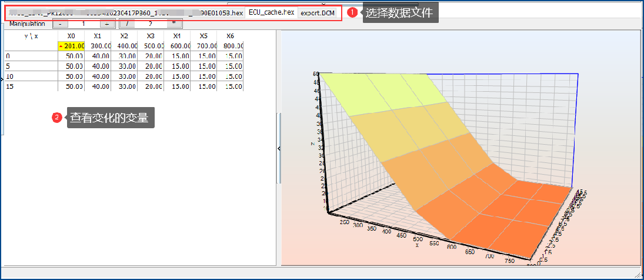
Task: Select row 0 value 50.00 under X0
Action: 71,56
